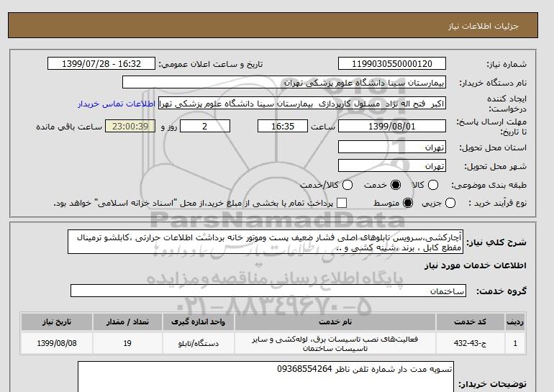Click the ردیف column header
This screenshot has height=392, width=554.
point(515,322)
